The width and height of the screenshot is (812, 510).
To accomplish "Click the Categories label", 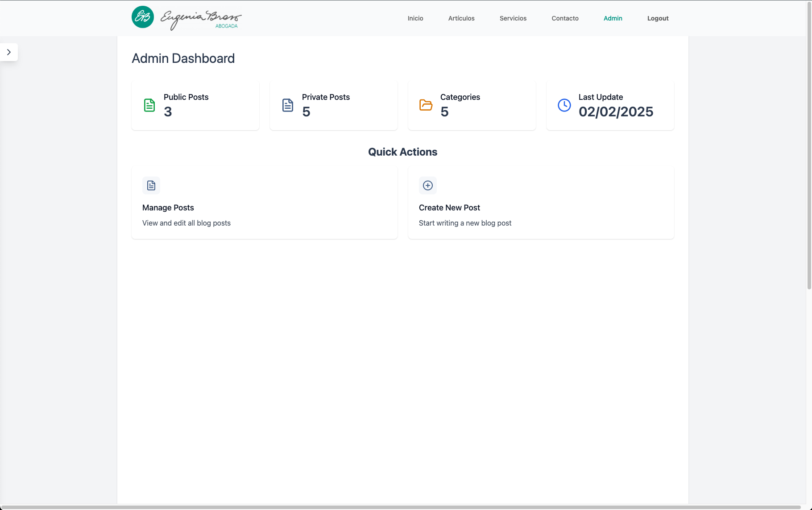I will [x=460, y=97].
